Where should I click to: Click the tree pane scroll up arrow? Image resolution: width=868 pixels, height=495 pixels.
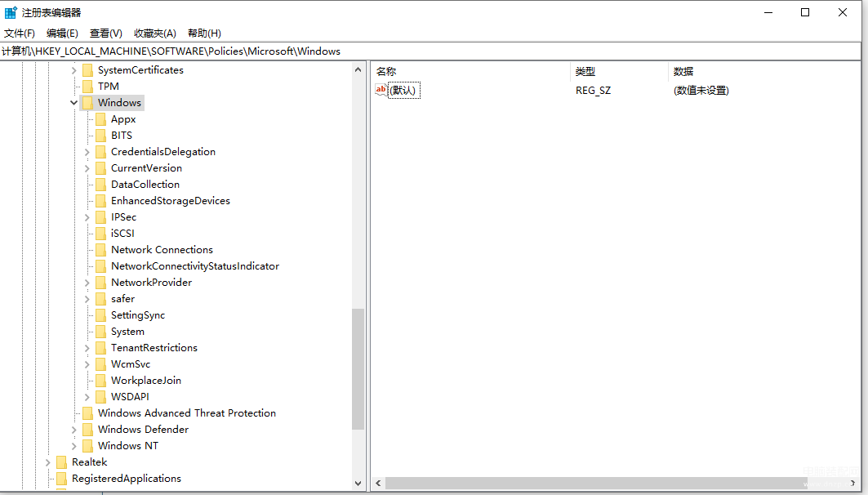pyautogui.click(x=358, y=69)
